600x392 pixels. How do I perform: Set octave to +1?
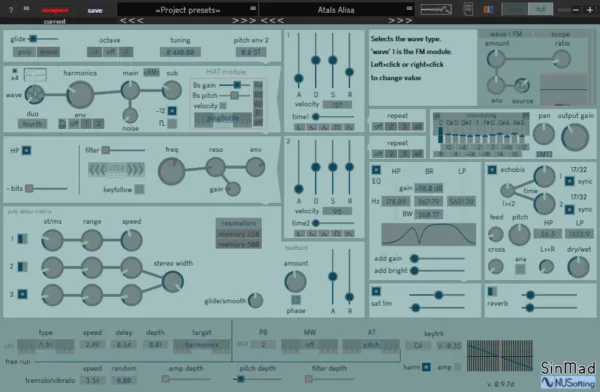pyautogui.click(x=126, y=52)
